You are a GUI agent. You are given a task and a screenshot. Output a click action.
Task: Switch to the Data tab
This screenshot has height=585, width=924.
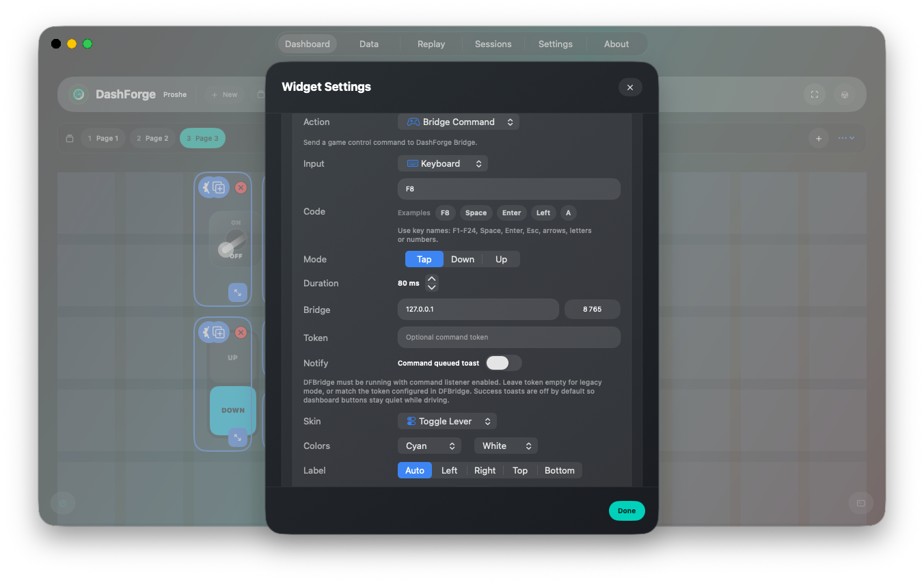pos(369,44)
